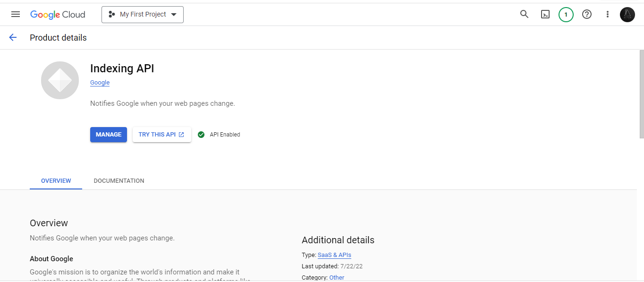The height and width of the screenshot is (282, 644).
Task: Click the API Enabled status text
Action: click(225, 135)
